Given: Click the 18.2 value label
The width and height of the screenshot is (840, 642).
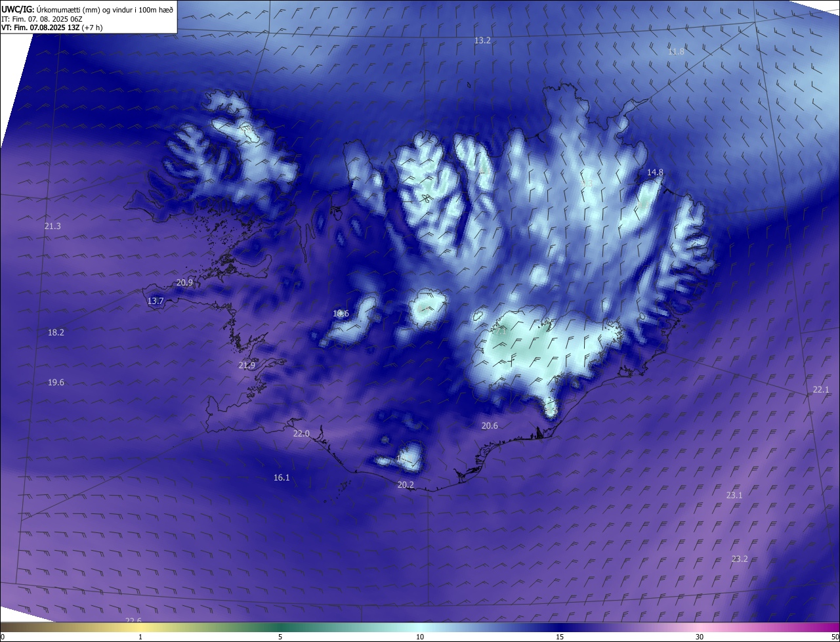Looking at the screenshot, I should [56, 332].
